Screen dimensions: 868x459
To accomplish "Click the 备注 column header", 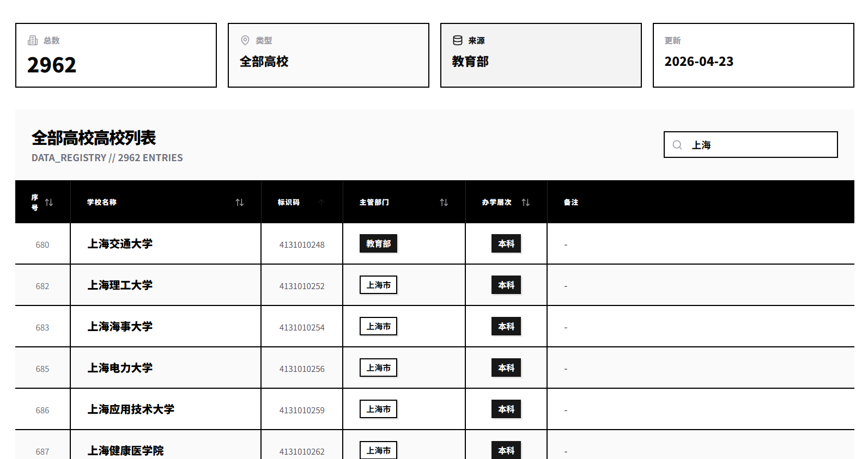I will 570,203.
